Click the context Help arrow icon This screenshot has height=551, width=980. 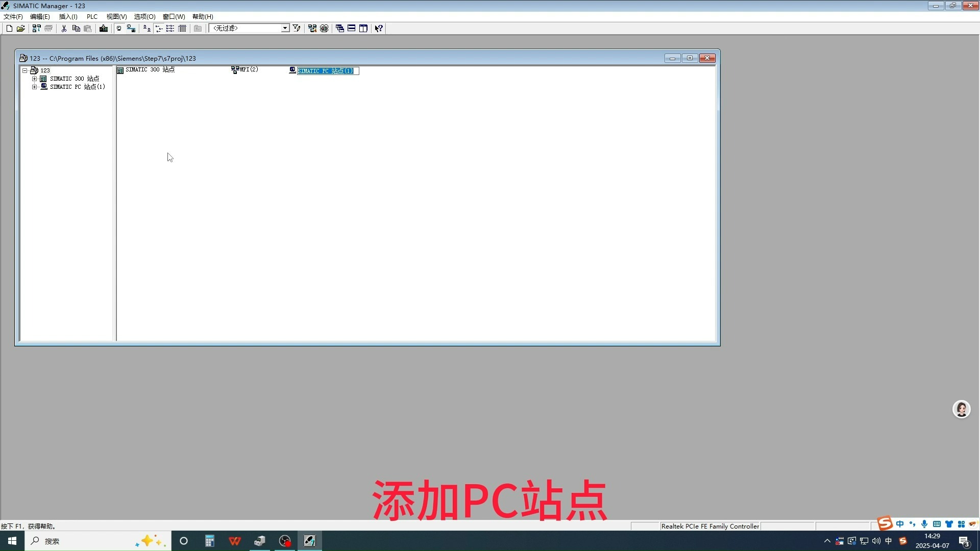[379, 29]
